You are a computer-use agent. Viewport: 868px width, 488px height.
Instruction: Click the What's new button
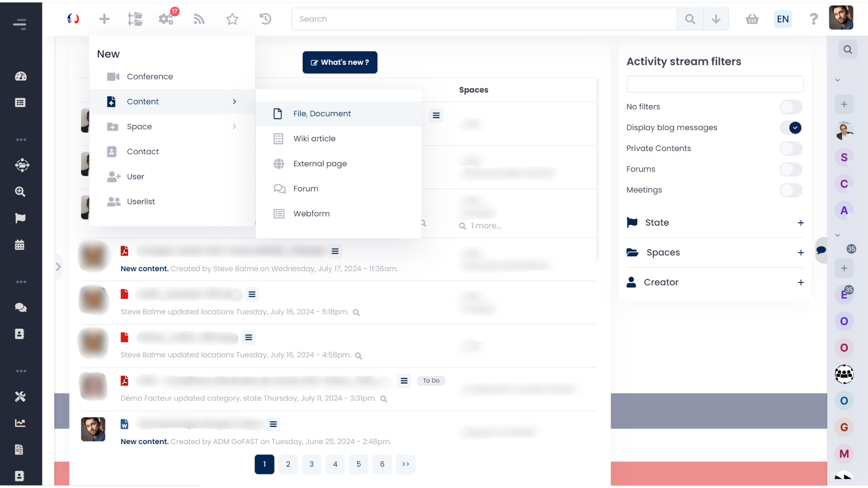(x=340, y=62)
